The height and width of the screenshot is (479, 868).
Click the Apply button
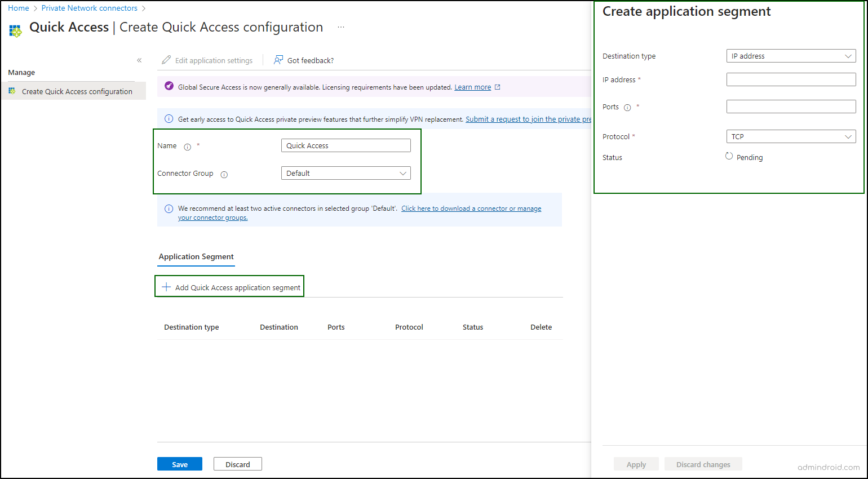click(x=636, y=464)
